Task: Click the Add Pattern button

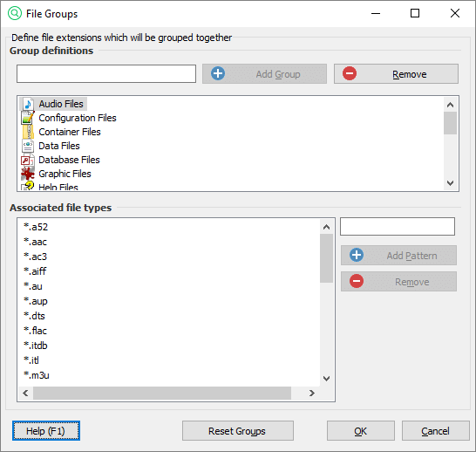Action: [x=398, y=255]
